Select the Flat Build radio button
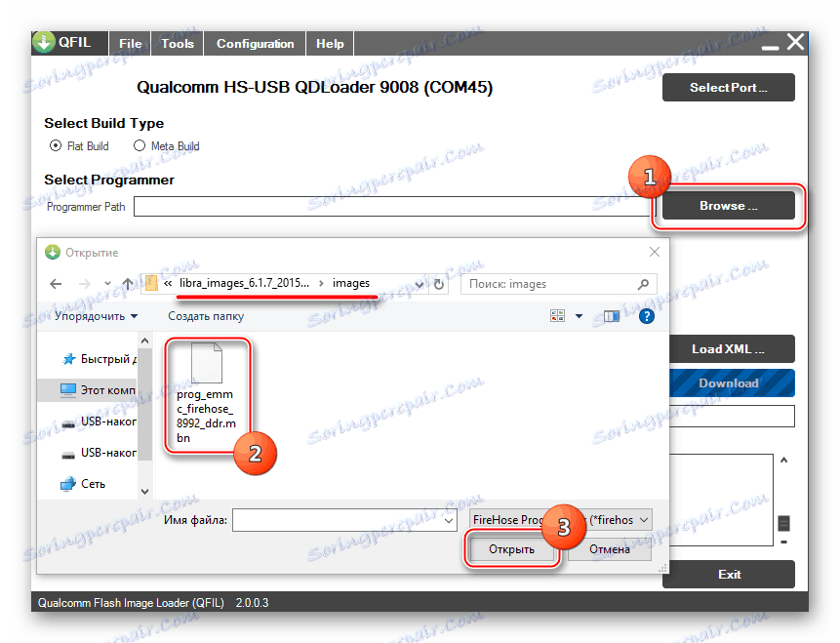This screenshot has width=840, height=643. click(57, 145)
